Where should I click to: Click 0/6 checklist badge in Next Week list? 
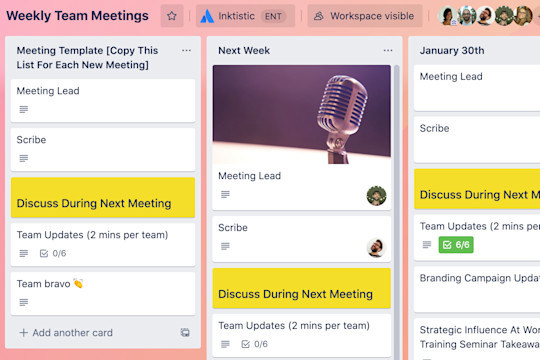tap(255, 344)
